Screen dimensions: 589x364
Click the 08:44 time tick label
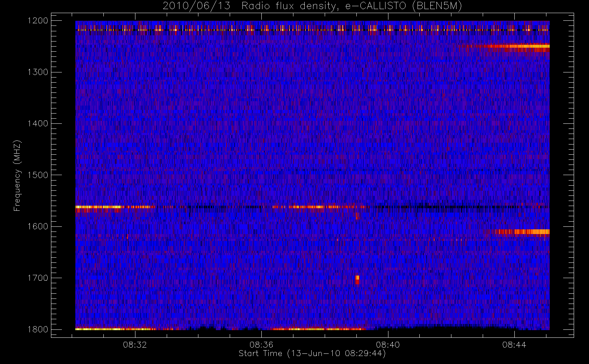[514, 345]
